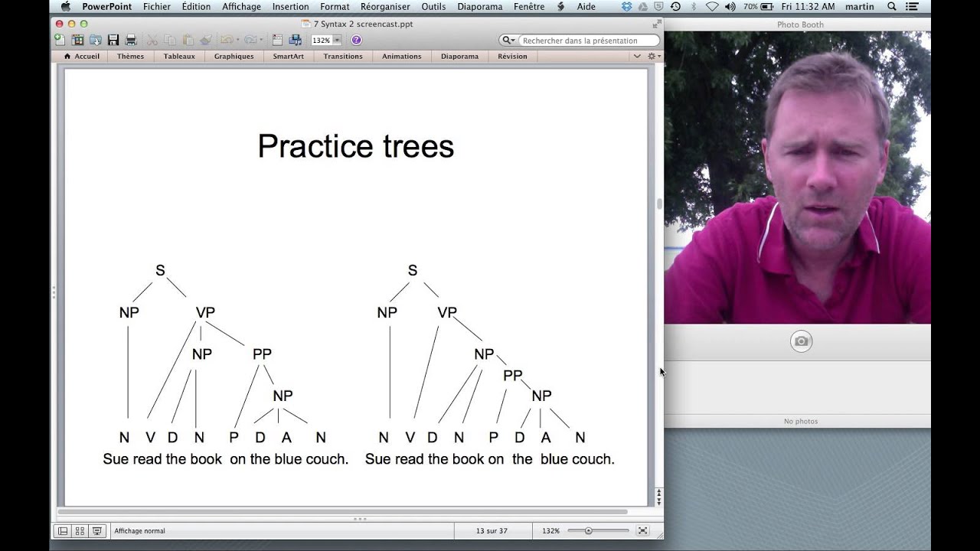Switch to slide sorter view
The width and height of the screenshot is (980, 551).
[x=80, y=530]
